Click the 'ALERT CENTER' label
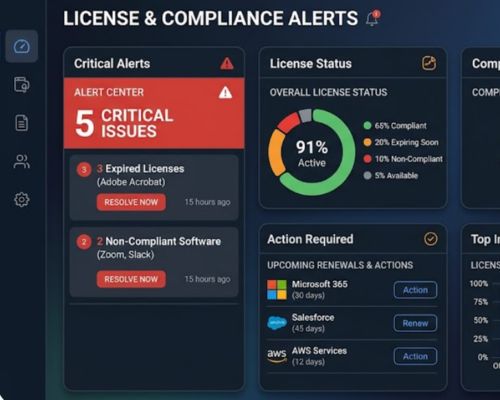The width and height of the screenshot is (500, 400). point(109,92)
